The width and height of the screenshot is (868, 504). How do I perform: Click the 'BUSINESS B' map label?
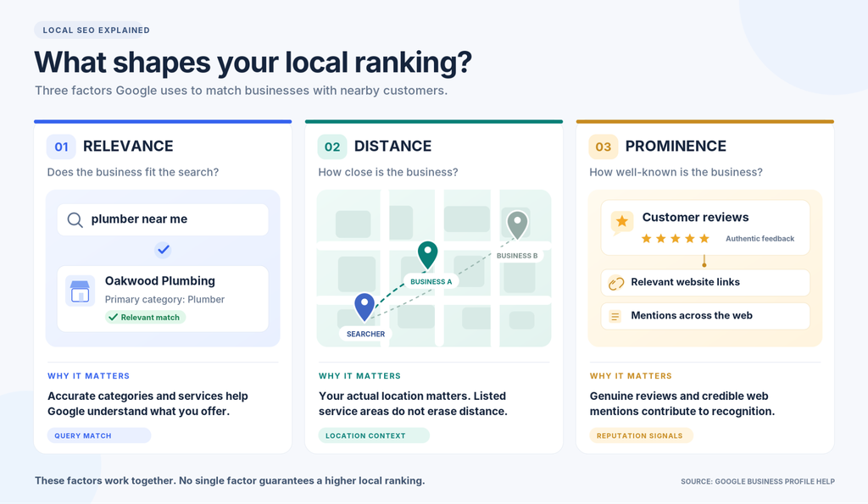tap(517, 256)
